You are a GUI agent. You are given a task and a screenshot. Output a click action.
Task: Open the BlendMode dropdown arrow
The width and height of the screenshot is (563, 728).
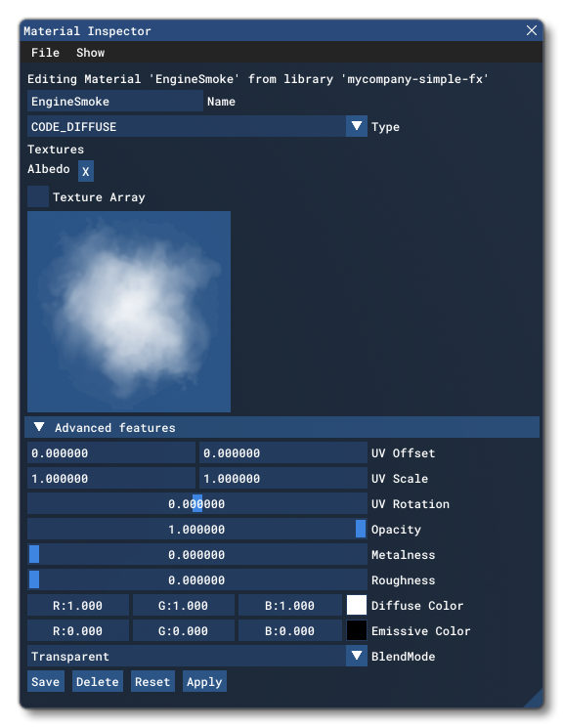click(x=357, y=656)
